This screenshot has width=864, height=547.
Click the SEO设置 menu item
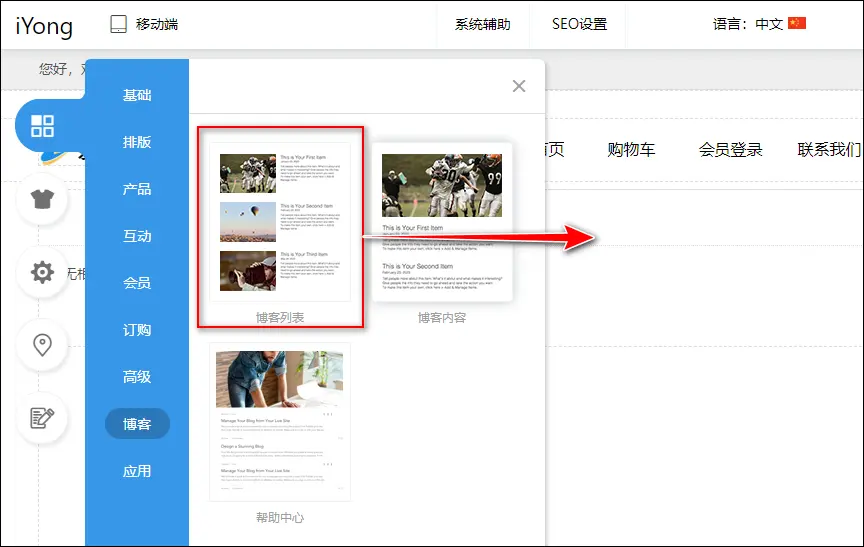coord(579,24)
